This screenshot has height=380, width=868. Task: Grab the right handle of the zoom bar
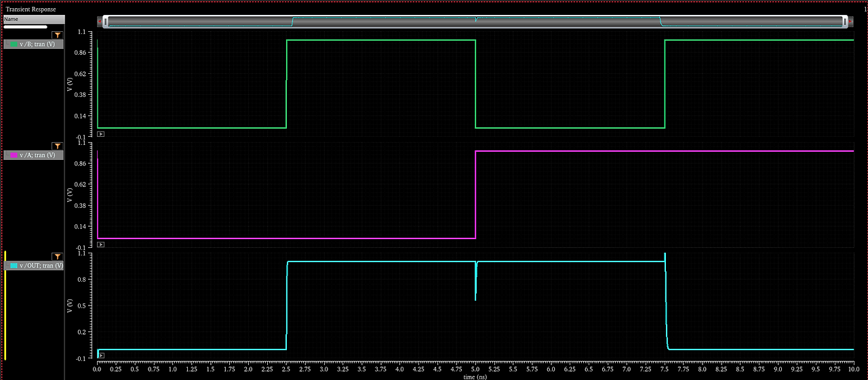coord(844,22)
